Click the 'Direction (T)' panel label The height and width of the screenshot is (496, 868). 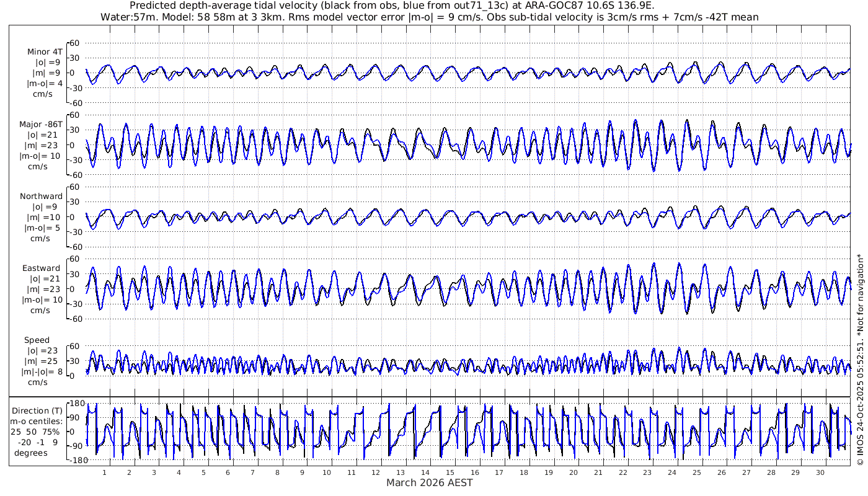pos(38,411)
